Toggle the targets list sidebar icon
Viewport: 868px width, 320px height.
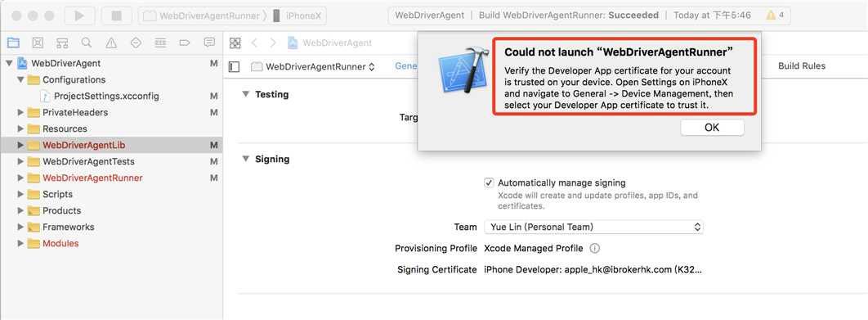(x=234, y=66)
